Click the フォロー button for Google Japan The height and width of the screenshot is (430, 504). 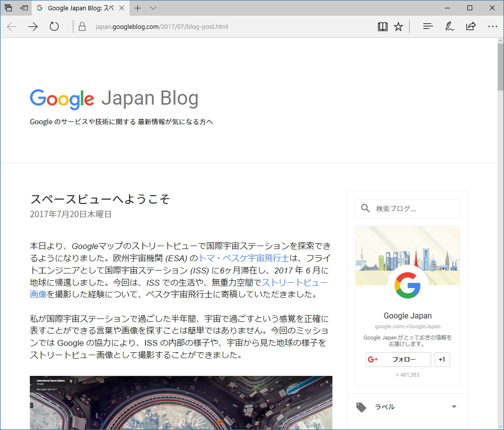click(x=398, y=360)
